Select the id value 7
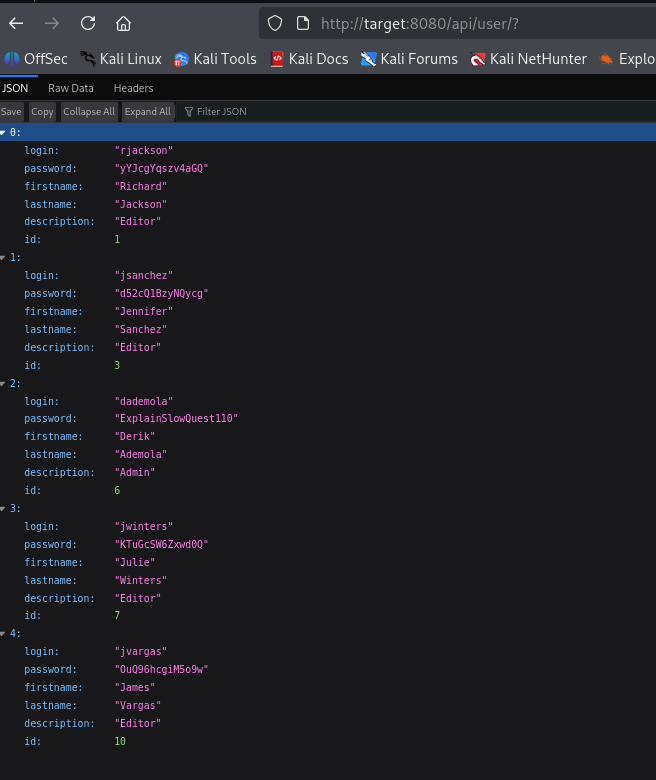Viewport: 656px width, 780px height. pyautogui.click(x=117, y=615)
